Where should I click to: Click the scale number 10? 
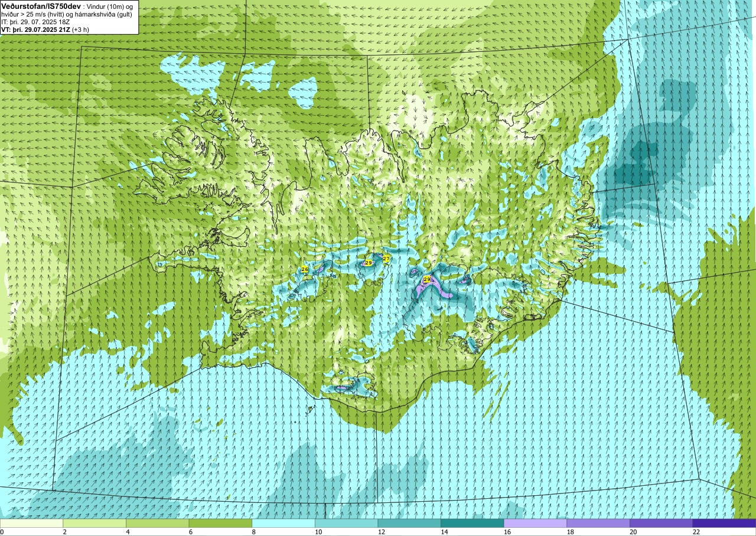317,532
